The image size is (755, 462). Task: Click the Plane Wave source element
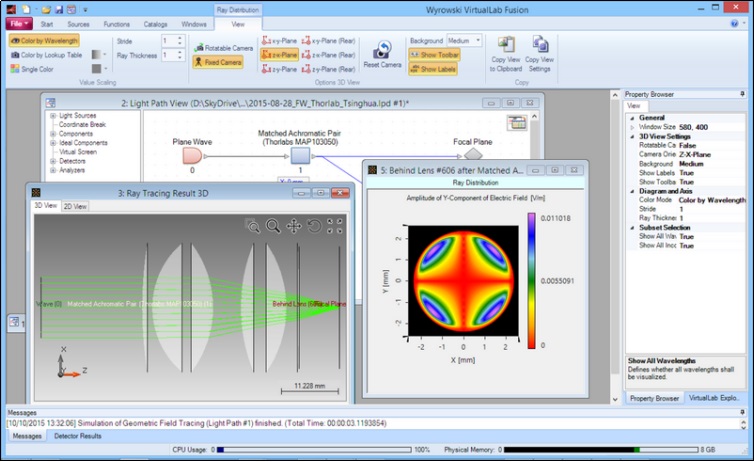(x=193, y=156)
